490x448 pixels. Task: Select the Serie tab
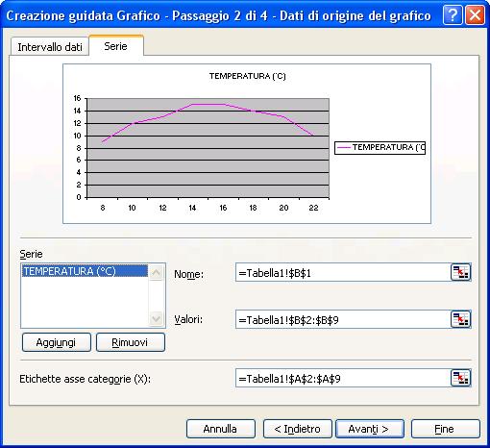pos(116,46)
